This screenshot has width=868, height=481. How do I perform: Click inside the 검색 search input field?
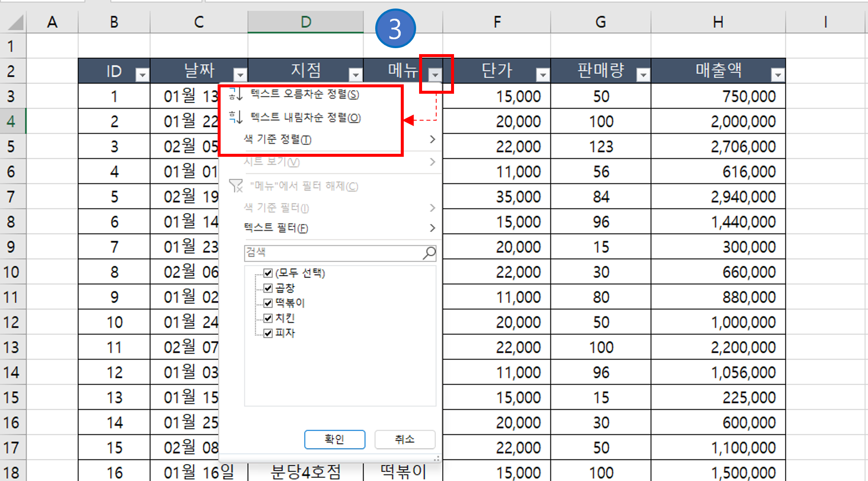coord(332,252)
